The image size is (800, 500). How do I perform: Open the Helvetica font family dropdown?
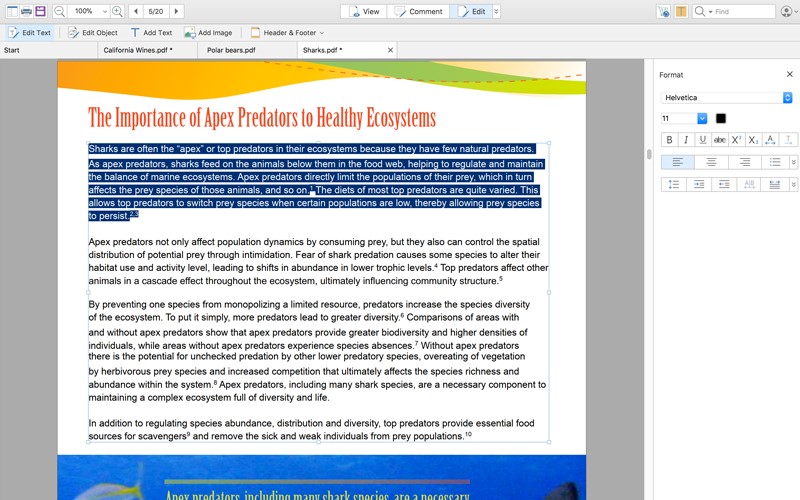727,97
